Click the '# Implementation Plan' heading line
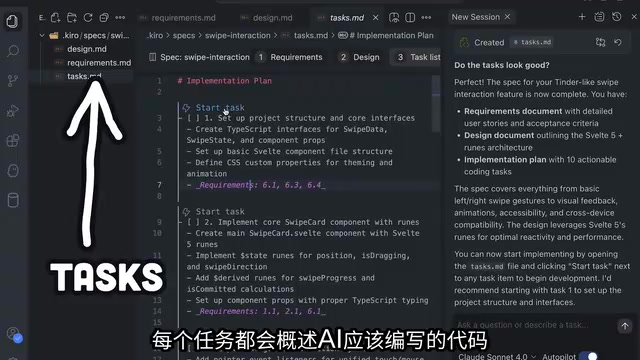Image resolution: width=640 pixels, height=360 pixels. pyautogui.click(x=224, y=81)
